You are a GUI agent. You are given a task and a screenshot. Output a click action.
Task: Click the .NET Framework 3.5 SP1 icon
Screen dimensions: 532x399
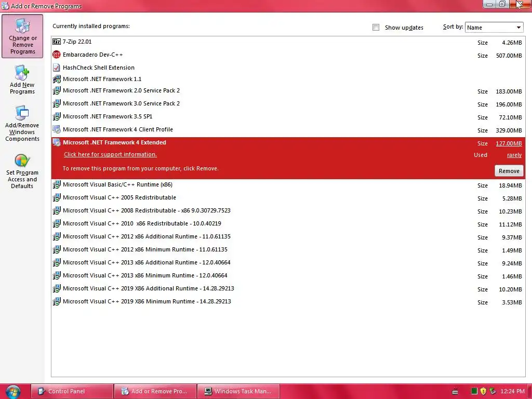(57, 116)
